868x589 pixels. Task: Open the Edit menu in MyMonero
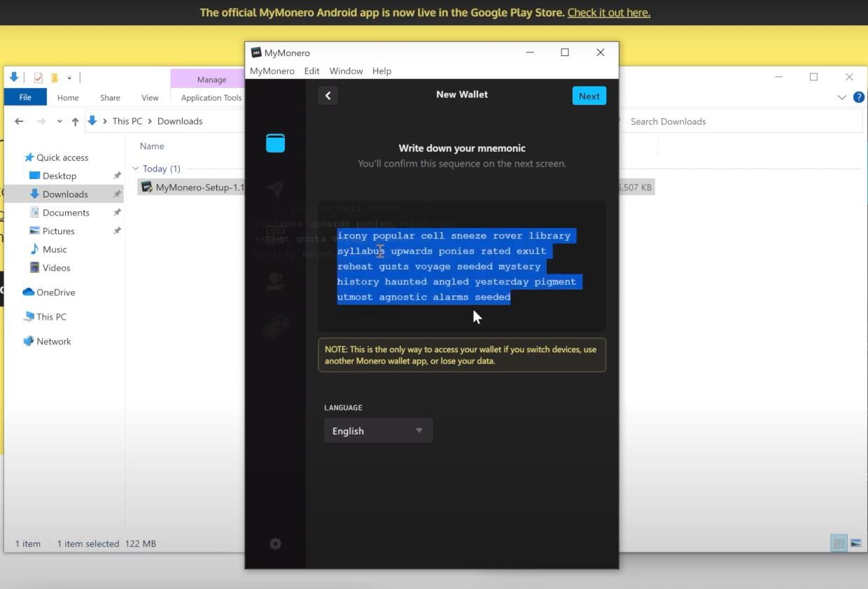click(311, 71)
